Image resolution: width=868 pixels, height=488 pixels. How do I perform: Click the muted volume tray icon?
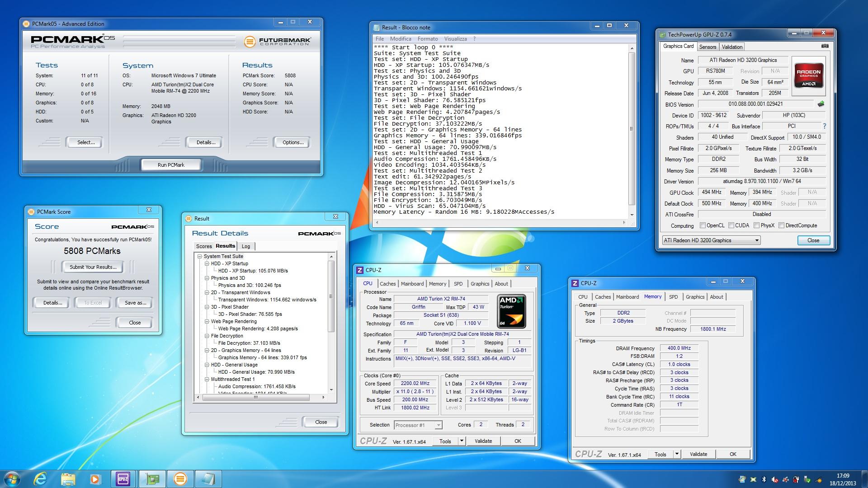[775, 479]
